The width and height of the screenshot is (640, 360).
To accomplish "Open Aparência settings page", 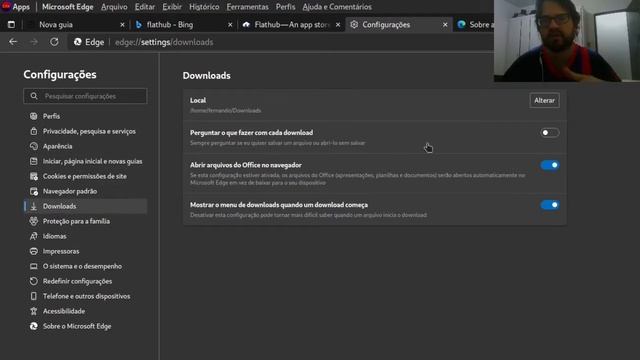I will 58,146.
